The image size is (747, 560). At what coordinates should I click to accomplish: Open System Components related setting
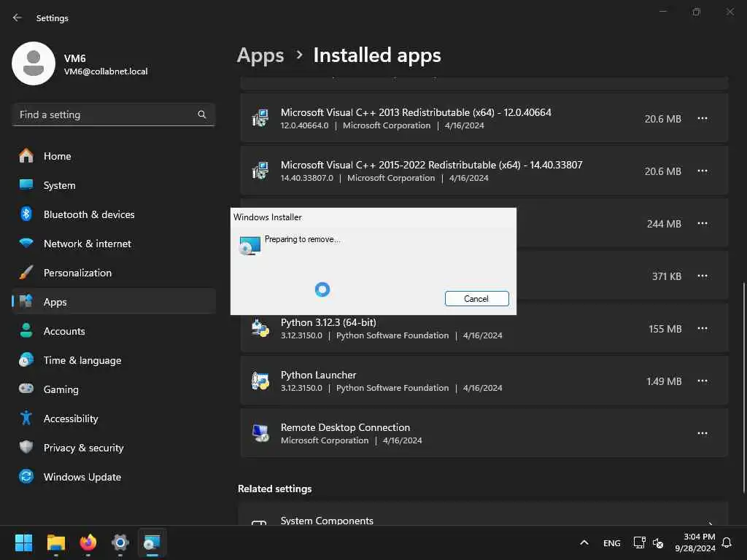pos(484,514)
